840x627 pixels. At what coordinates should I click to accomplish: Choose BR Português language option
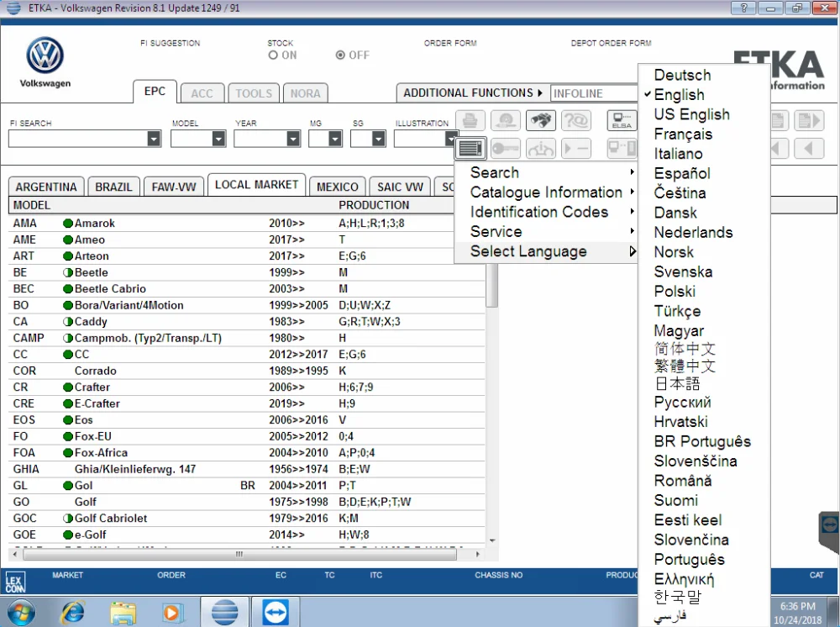point(704,441)
